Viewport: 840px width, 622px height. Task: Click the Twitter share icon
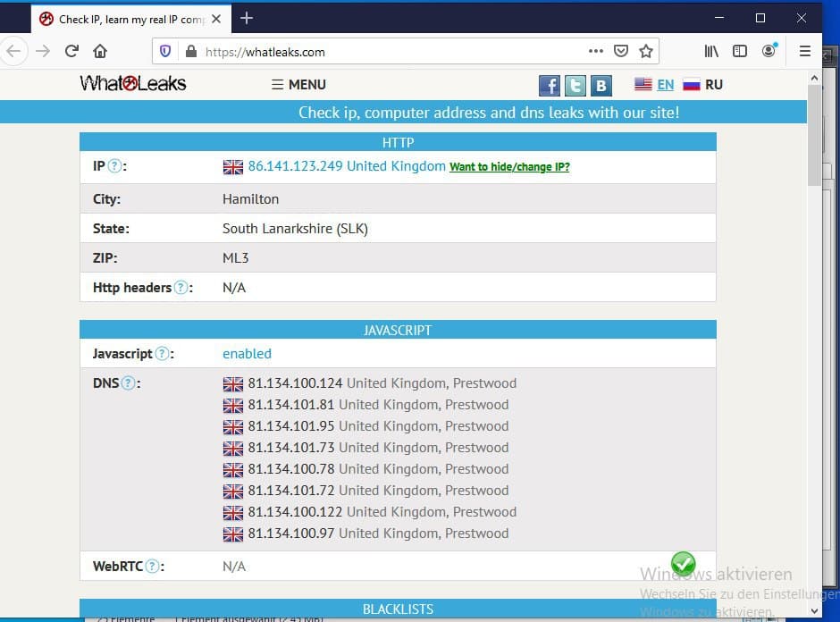(575, 86)
